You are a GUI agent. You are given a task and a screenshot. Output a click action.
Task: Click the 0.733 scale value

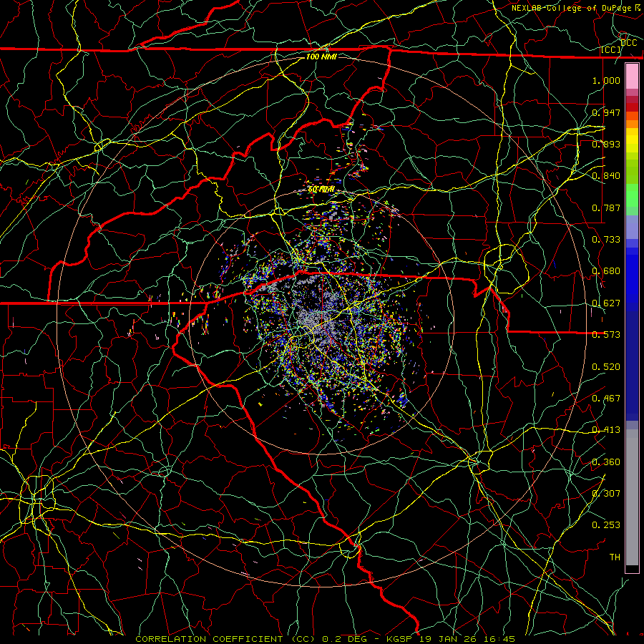(606, 240)
